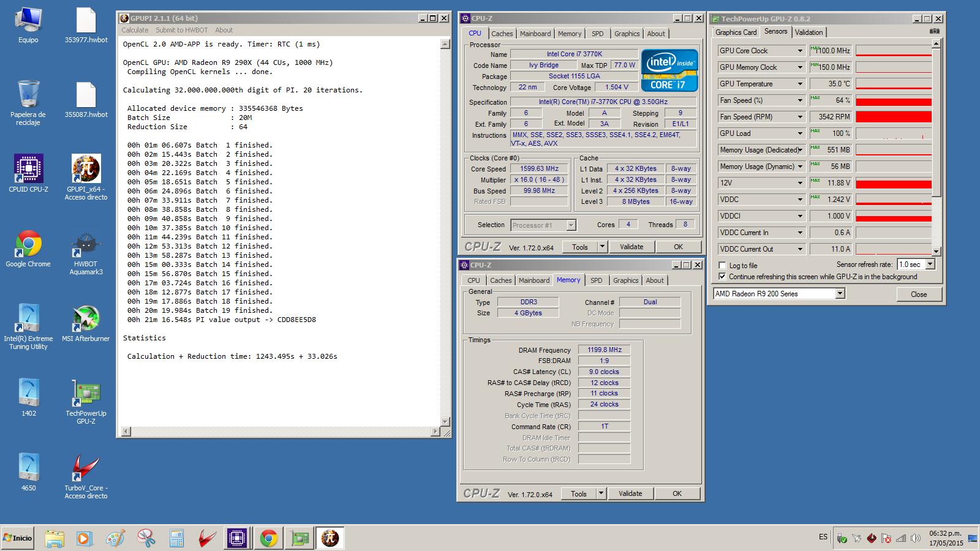Click Validate in the upper CPU-Z window

click(631, 247)
